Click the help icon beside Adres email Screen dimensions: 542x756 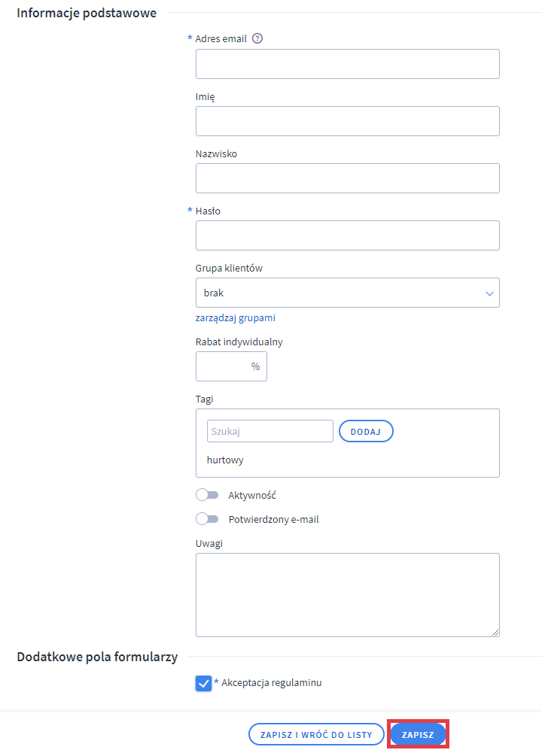coord(257,39)
